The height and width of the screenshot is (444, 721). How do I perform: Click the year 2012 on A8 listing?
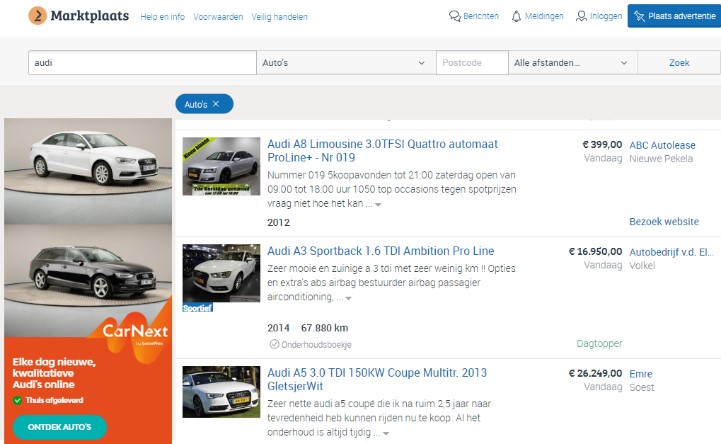coord(279,223)
